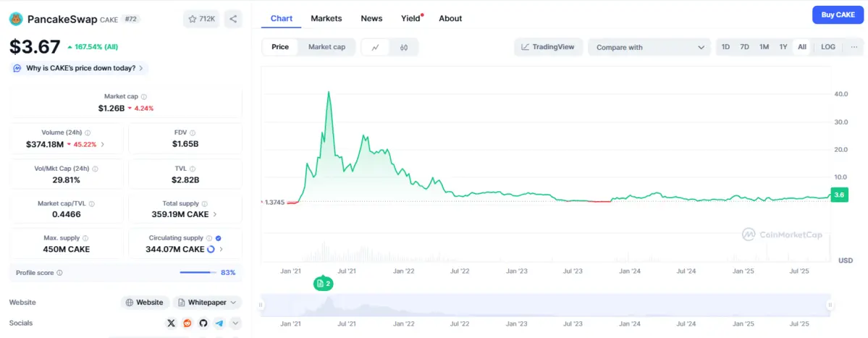Switch to the line chart icon

point(375,47)
